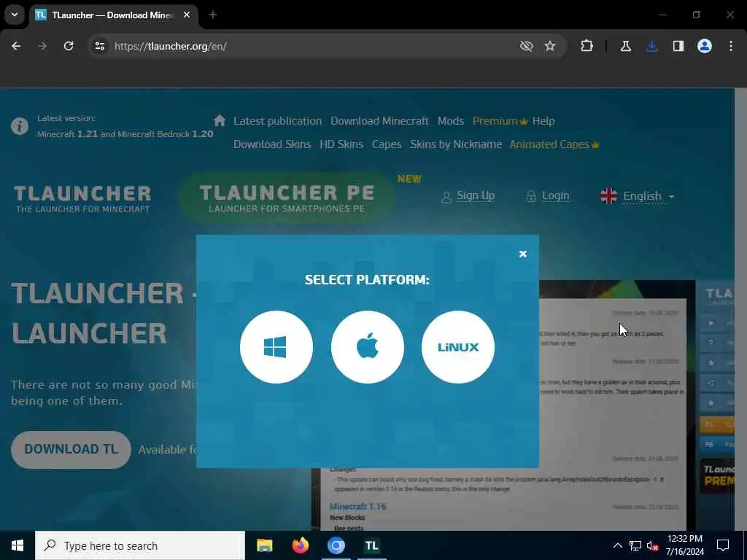Toggle the browser side panel
The image size is (747, 560).
click(678, 46)
